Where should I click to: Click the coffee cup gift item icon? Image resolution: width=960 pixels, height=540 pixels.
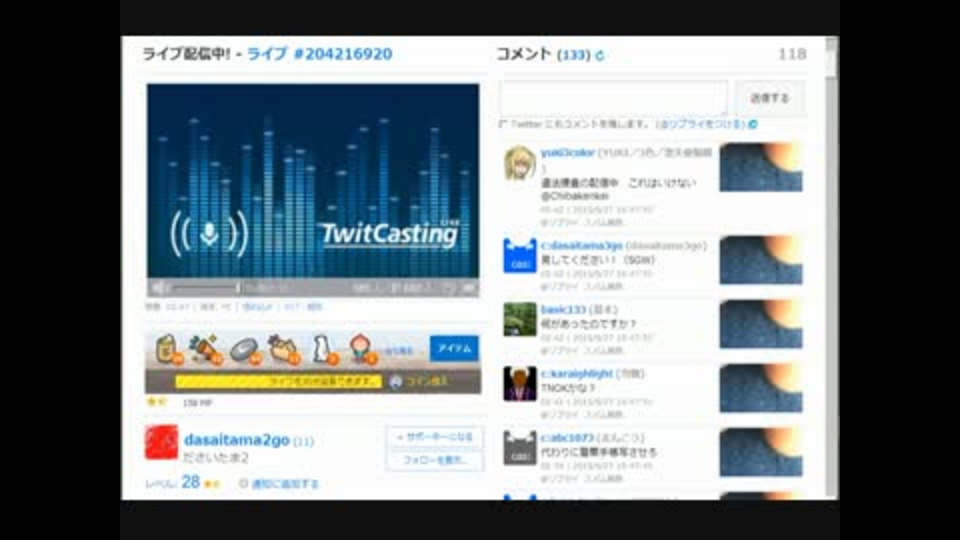point(168,350)
